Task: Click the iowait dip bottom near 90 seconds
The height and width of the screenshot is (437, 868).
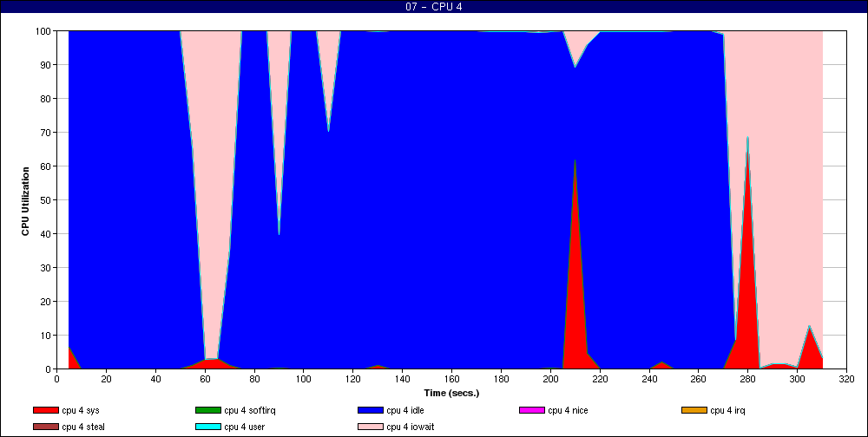Action: [279, 232]
